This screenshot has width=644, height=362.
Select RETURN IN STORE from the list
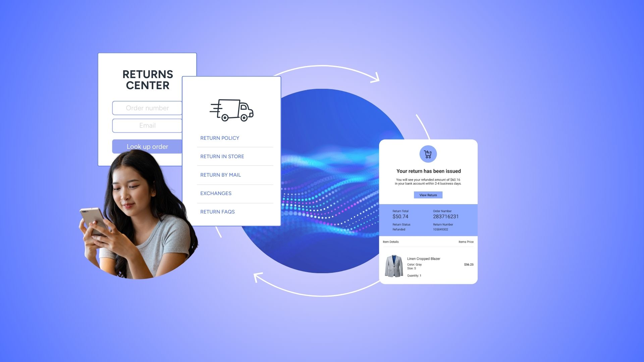tap(222, 157)
